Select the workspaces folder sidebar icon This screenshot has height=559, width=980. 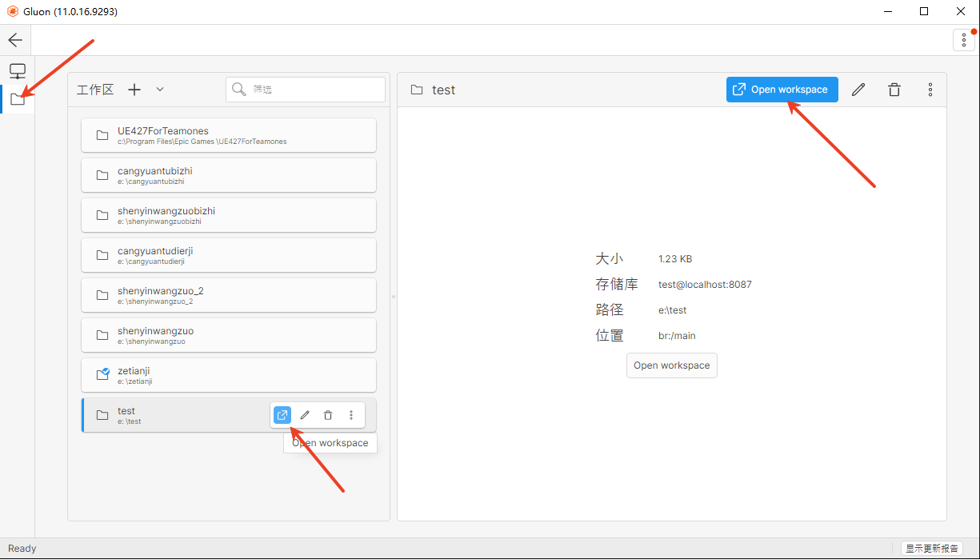18,99
